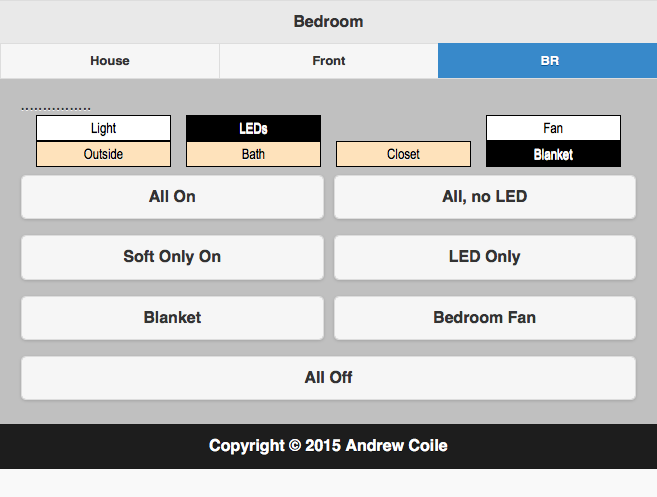Activate the Soft Only On scene

tap(172, 257)
